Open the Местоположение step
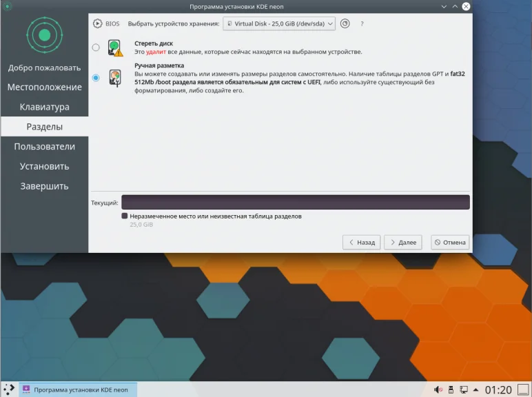Screen dimensions: 532x397 pyautogui.click(x=44, y=88)
